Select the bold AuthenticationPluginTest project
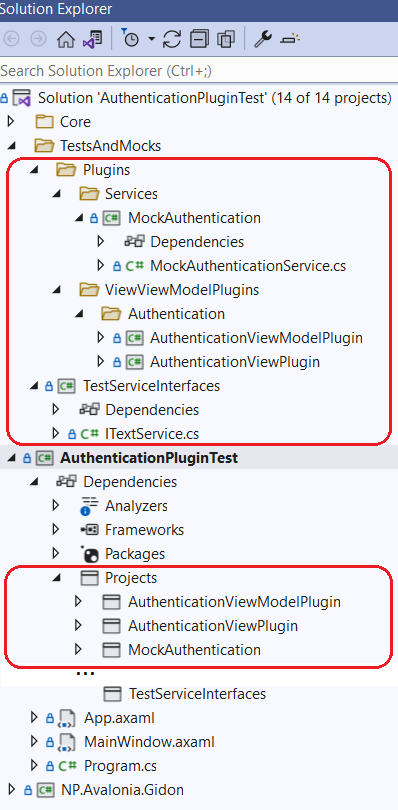This screenshot has width=398, height=810. [149, 458]
